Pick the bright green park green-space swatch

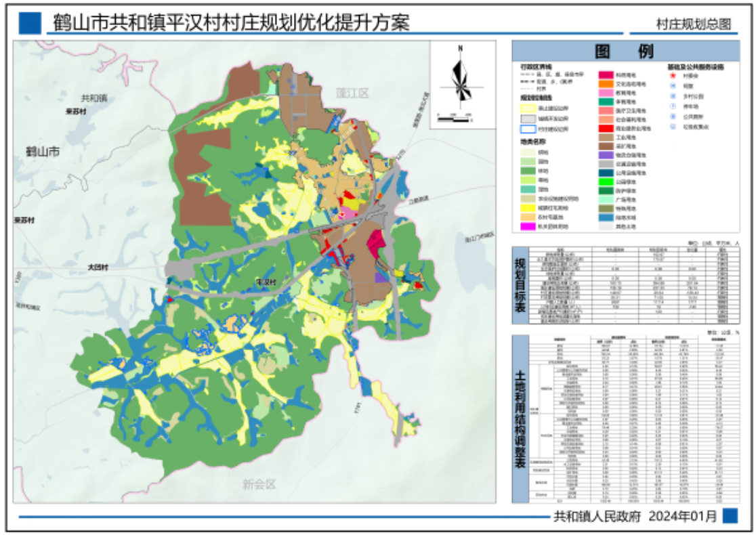click(x=605, y=181)
